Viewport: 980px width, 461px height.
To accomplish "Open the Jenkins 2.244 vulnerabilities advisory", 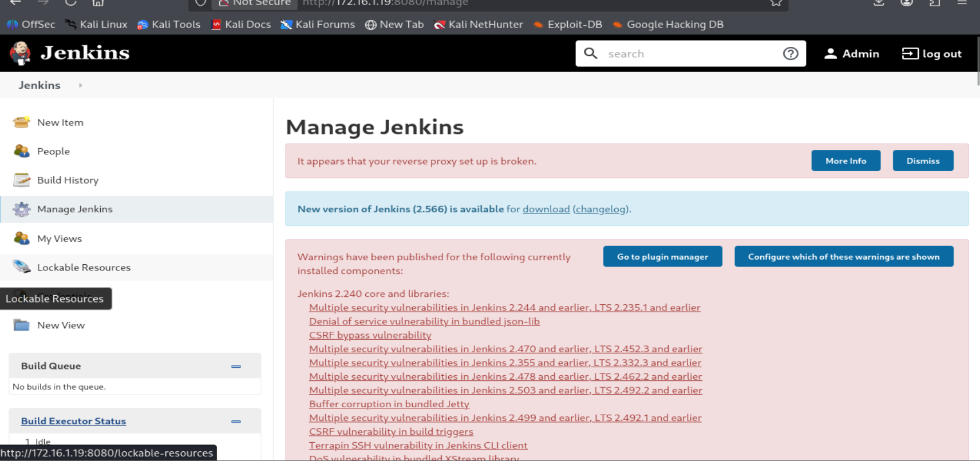I will [x=505, y=308].
